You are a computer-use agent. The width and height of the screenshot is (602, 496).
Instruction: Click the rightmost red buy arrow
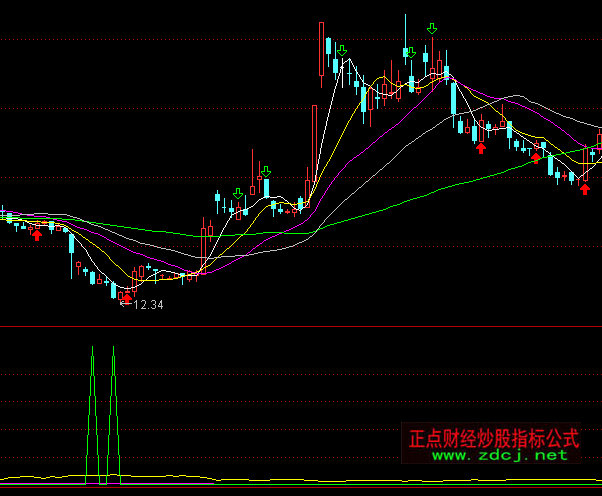[585, 188]
